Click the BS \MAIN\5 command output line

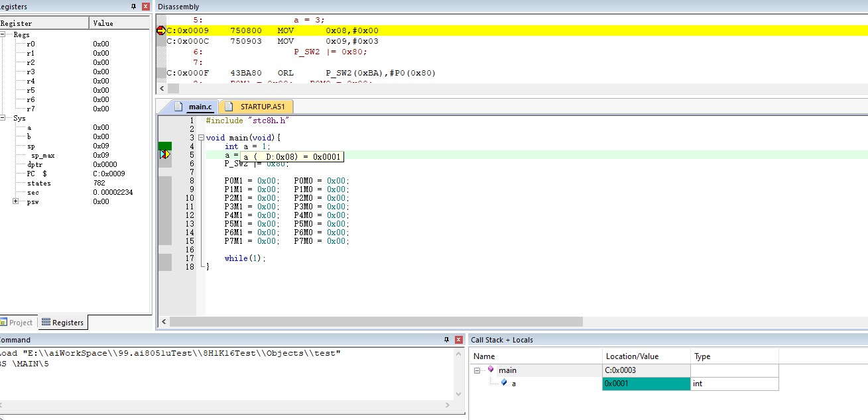pyautogui.click(x=25, y=364)
